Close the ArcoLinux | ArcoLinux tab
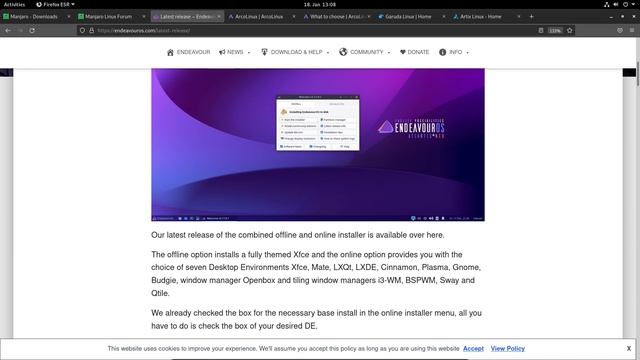The height and width of the screenshot is (360, 640). (x=294, y=17)
